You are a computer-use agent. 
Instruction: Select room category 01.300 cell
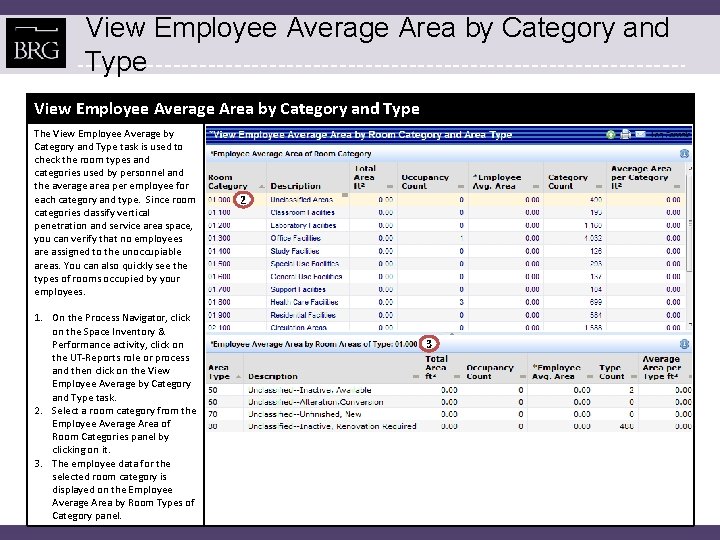219,238
